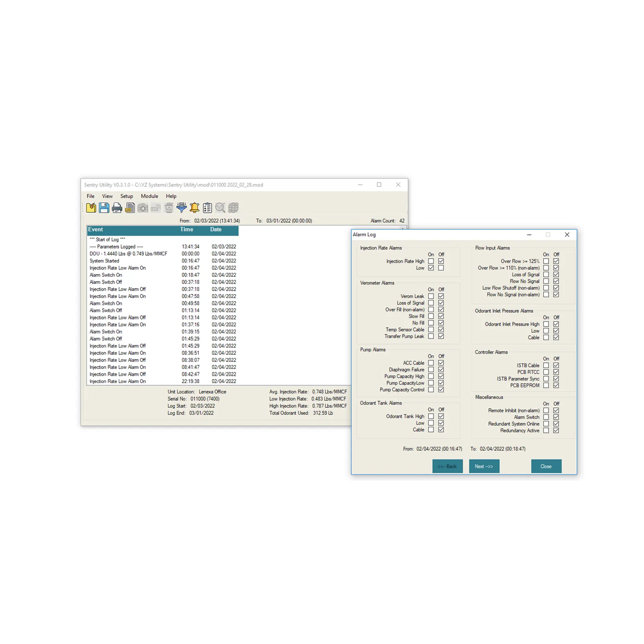The width and height of the screenshot is (644, 644).
Task: Toggle Over Flow >= 125% On checkbox
Action: pyautogui.click(x=546, y=261)
